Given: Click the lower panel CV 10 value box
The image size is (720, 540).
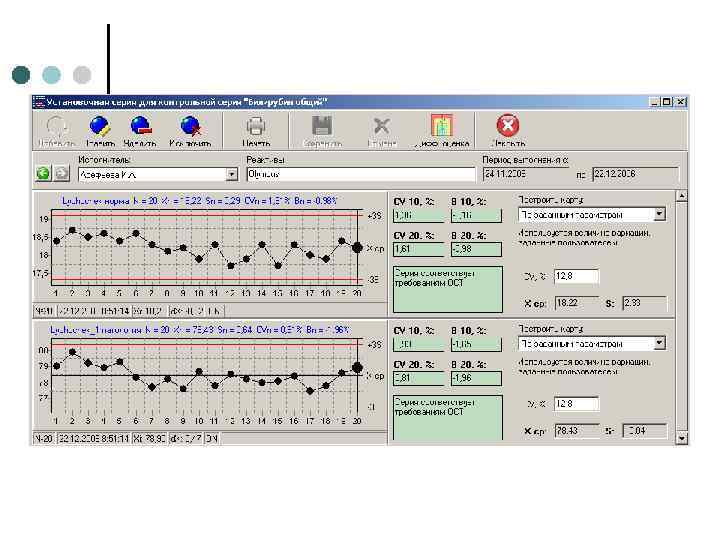Looking at the screenshot, I should 419,344.
